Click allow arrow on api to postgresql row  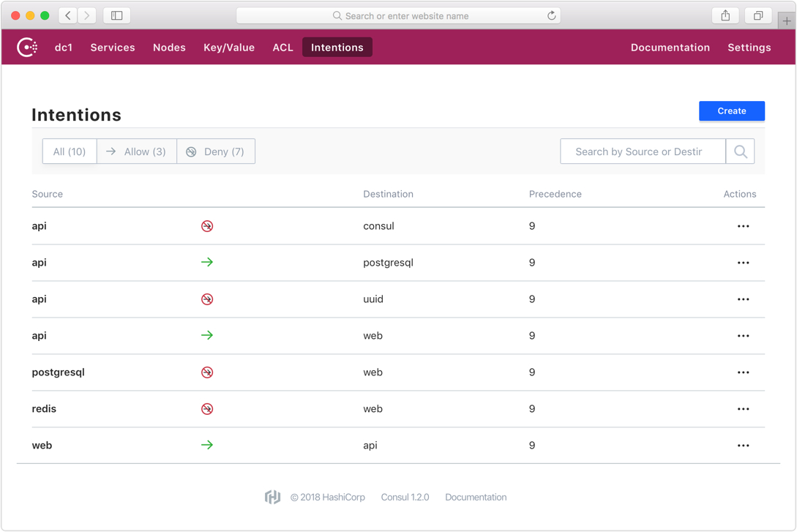(x=207, y=263)
